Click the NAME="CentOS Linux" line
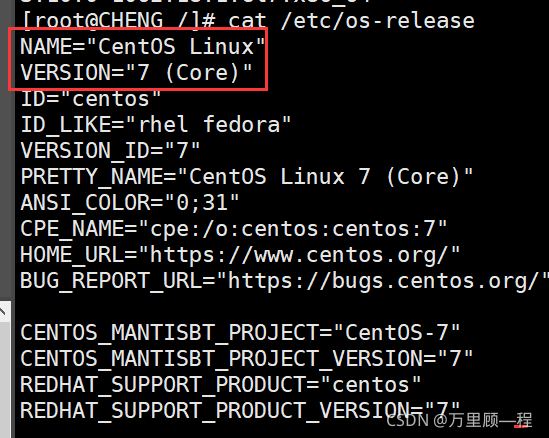 [143, 47]
